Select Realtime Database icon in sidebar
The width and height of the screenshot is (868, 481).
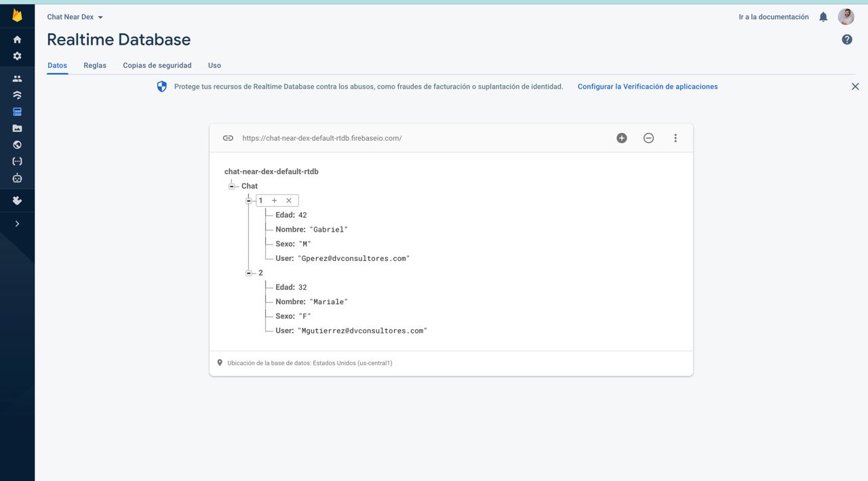(17, 112)
